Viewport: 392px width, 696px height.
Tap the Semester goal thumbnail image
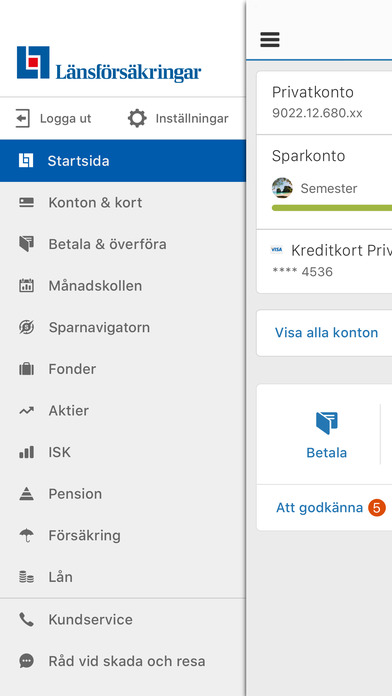(282, 188)
